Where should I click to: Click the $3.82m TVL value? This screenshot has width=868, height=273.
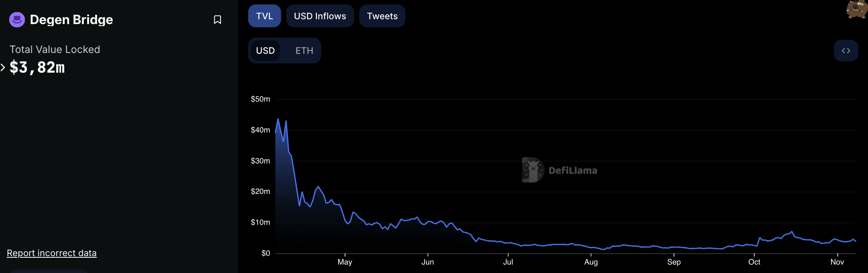point(37,67)
